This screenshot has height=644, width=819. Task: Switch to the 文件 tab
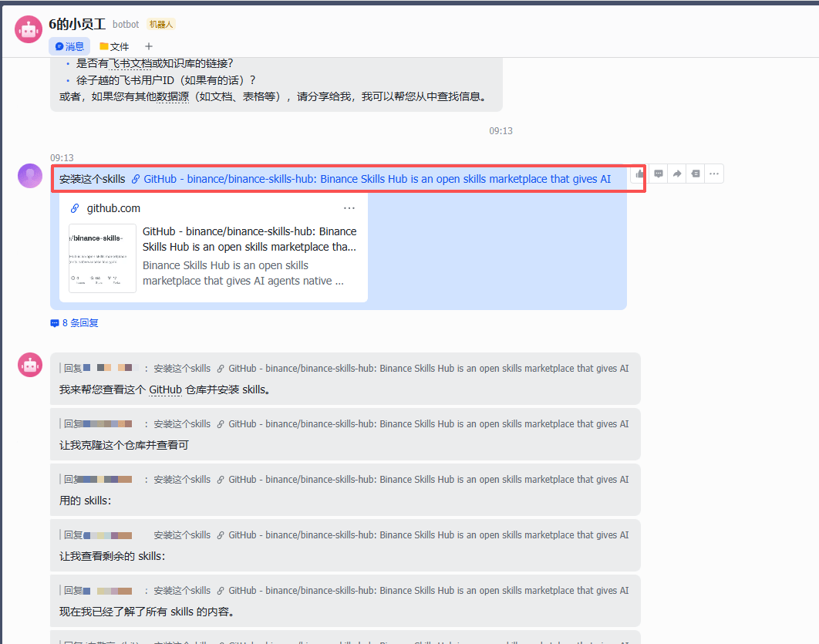pyautogui.click(x=114, y=46)
